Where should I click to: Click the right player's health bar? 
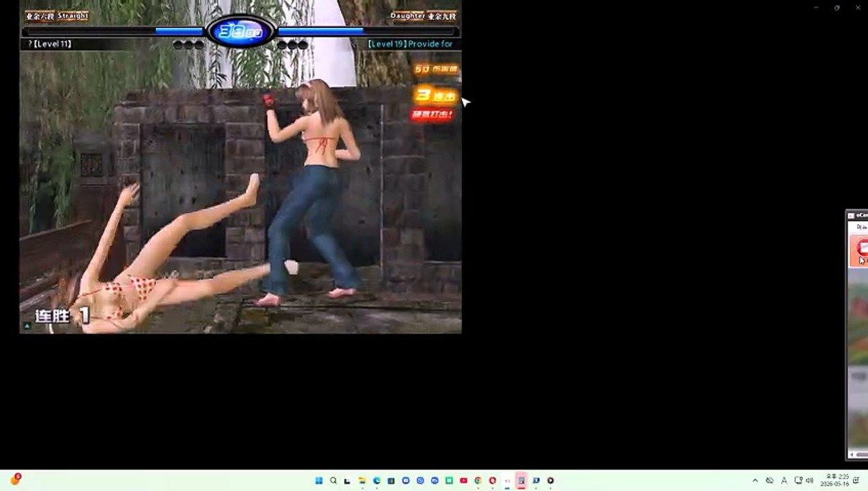(x=367, y=31)
